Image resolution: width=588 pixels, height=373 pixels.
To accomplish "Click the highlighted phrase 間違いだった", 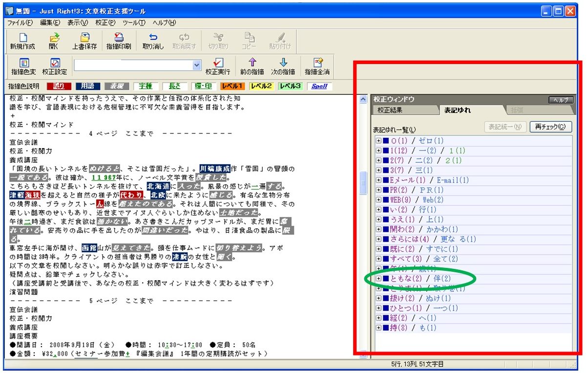I will pyautogui.click(x=165, y=230).
